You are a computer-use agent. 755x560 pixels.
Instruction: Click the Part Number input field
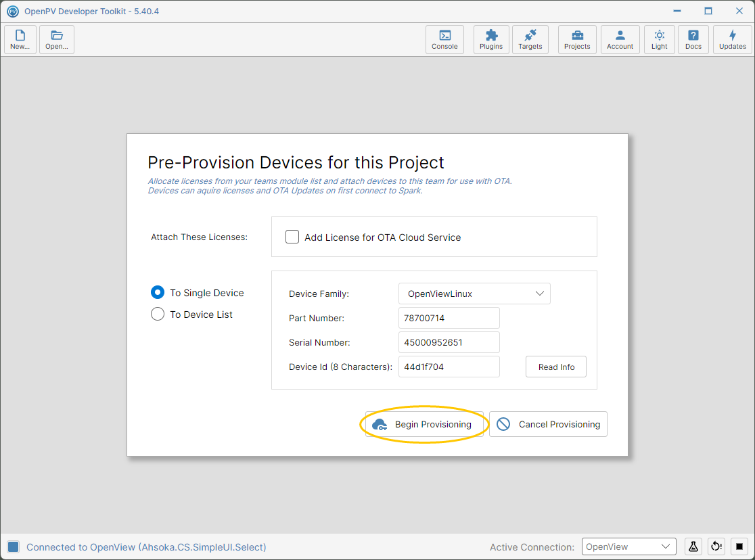pos(449,318)
